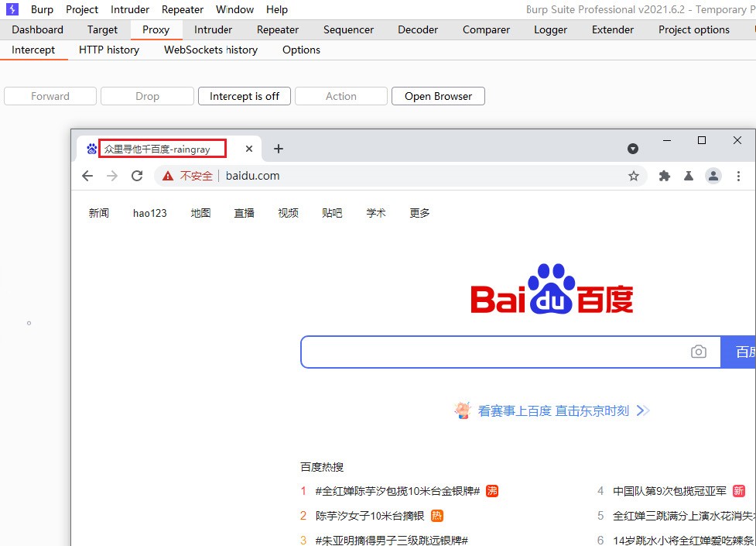This screenshot has height=546, width=756.
Task: Open the Repeater menu in the menu bar
Action: tap(183, 9)
